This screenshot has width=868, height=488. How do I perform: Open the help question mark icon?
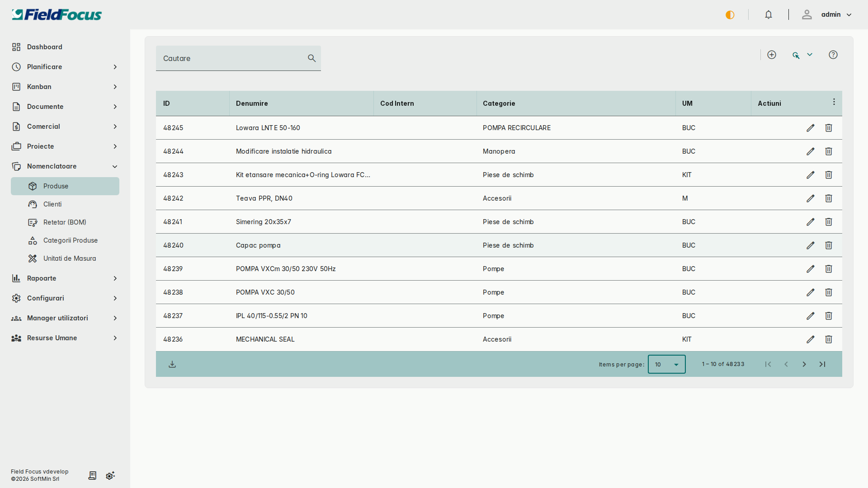tap(833, 55)
